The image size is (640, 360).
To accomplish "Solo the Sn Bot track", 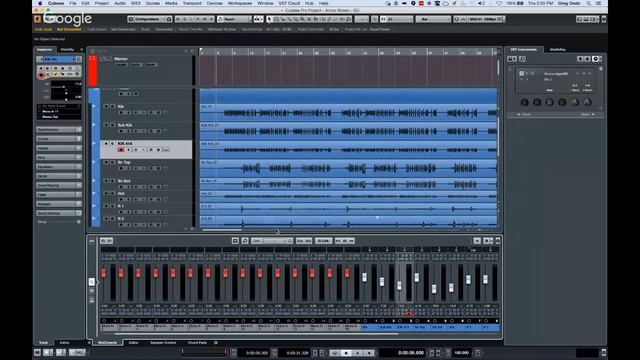I will 112,181.
